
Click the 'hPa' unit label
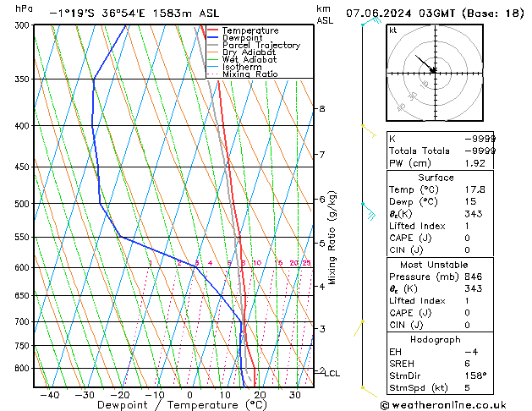24,8
